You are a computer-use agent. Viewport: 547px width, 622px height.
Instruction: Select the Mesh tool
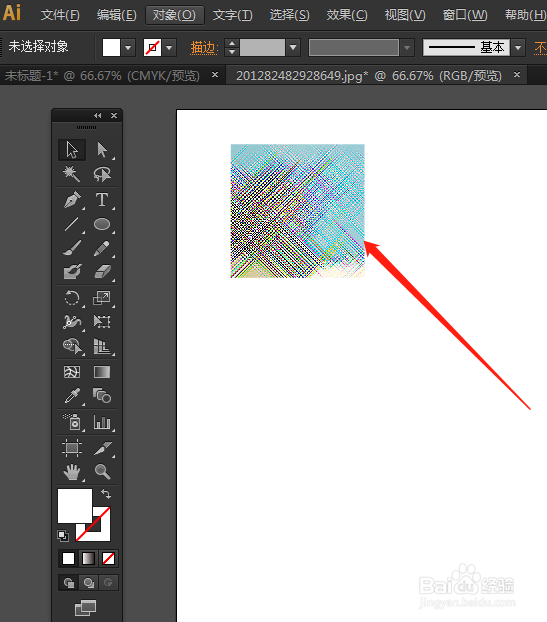72,372
